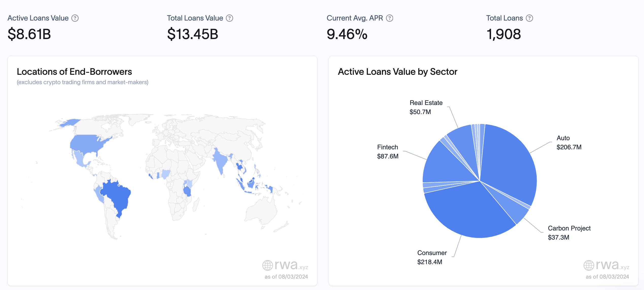Click the Consumer $218.4M label

coord(432,257)
